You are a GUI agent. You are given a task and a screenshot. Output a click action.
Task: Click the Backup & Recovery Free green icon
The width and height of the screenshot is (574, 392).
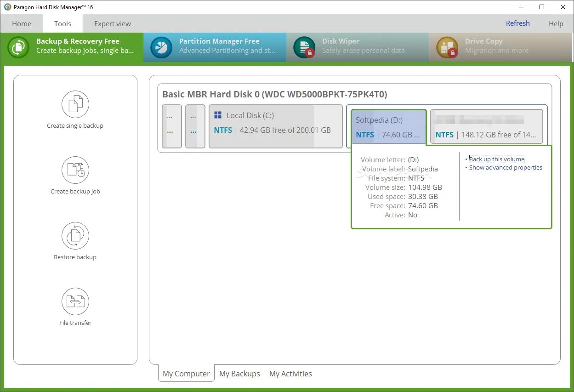[x=18, y=47]
